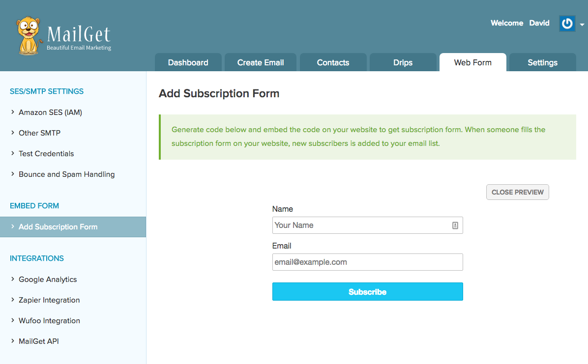The width and height of the screenshot is (588, 364).
Task: Open the Create Email tab
Action: 261,62
